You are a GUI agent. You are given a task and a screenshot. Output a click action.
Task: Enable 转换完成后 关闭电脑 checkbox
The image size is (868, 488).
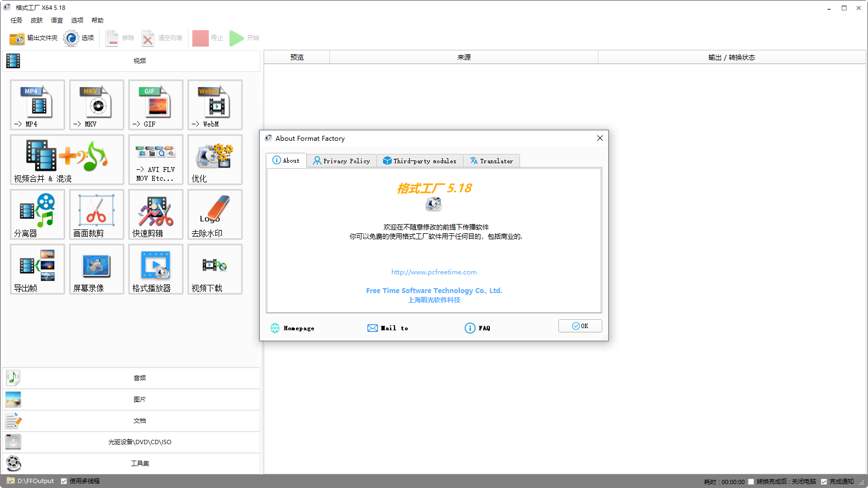tap(751, 482)
